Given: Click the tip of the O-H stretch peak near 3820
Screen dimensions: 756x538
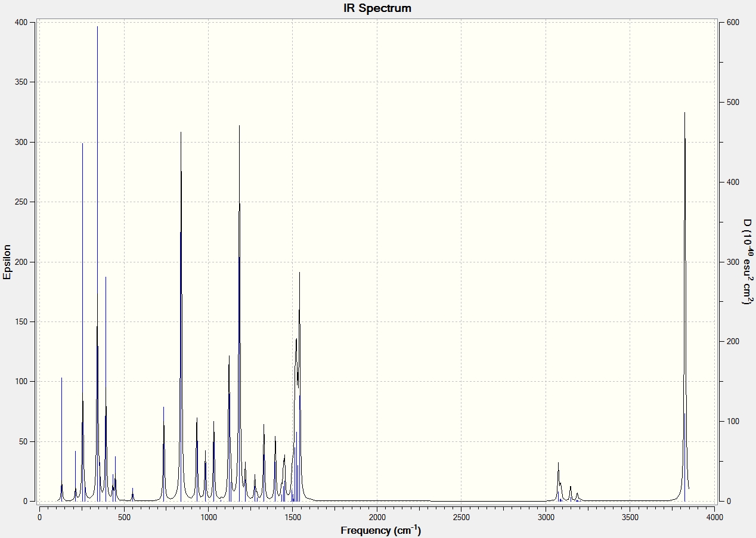Looking at the screenshot, I should tap(684, 113).
